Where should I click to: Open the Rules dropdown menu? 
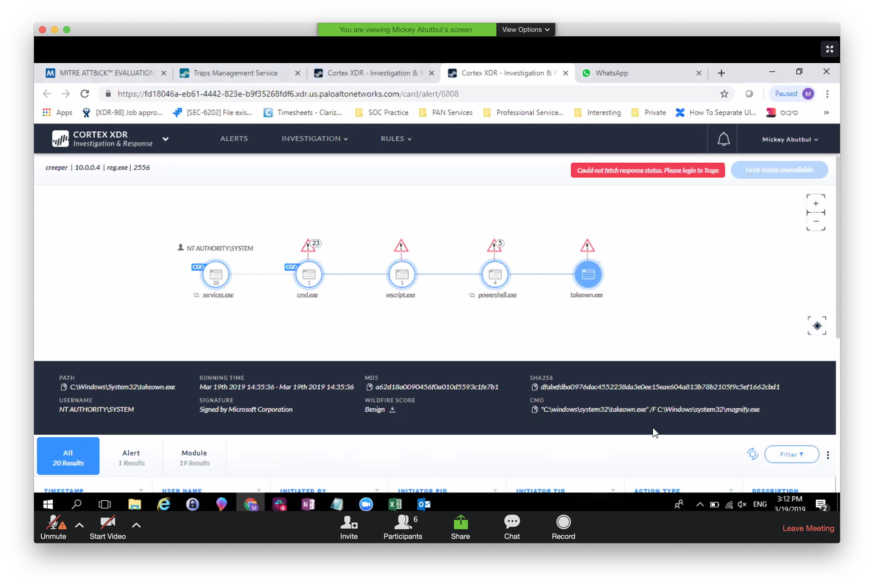click(x=395, y=139)
